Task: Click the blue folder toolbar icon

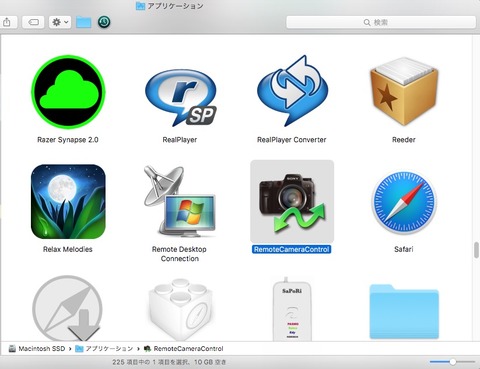Action: (x=83, y=22)
